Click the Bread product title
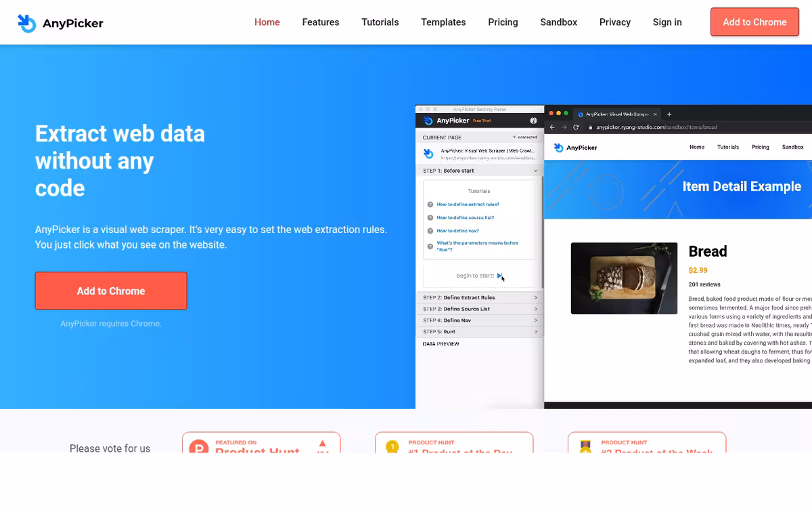The image size is (812, 508). pos(708,251)
